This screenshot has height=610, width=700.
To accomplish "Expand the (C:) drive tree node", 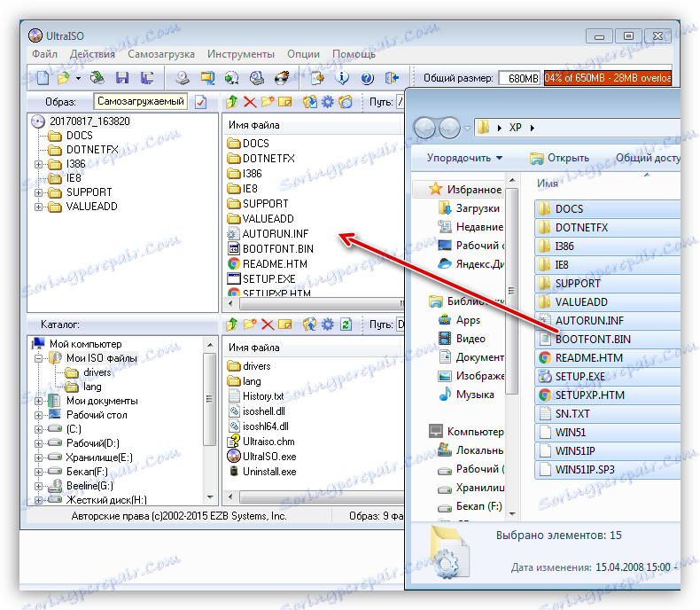I will pos(38,430).
